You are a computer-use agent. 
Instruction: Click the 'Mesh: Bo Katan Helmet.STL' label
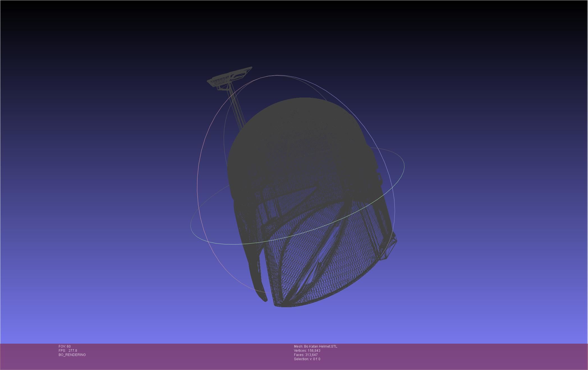(316, 346)
